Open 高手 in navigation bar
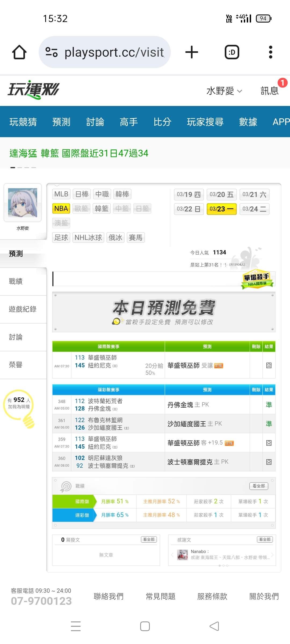This screenshot has height=644, width=290. 129,122
